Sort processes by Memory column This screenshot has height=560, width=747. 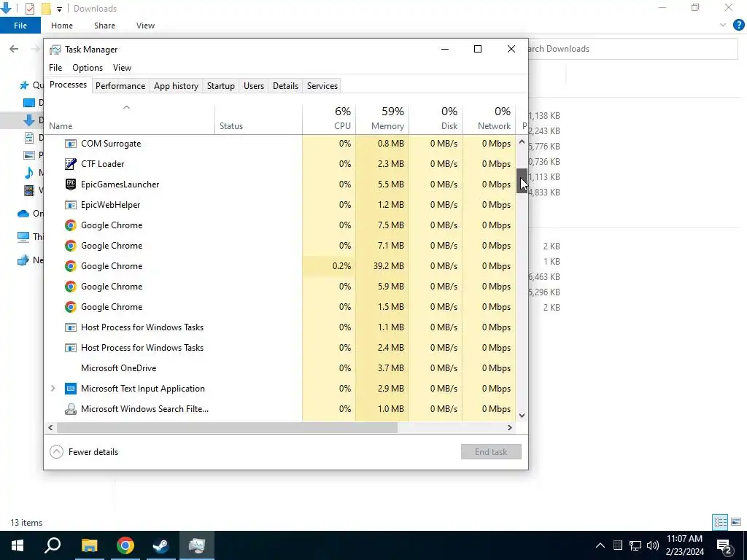click(382, 118)
